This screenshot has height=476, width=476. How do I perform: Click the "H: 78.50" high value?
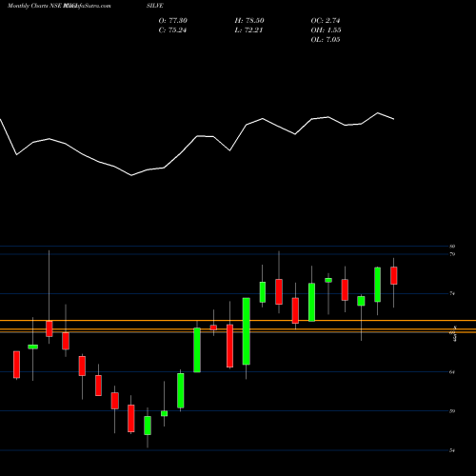click(x=249, y=21)
